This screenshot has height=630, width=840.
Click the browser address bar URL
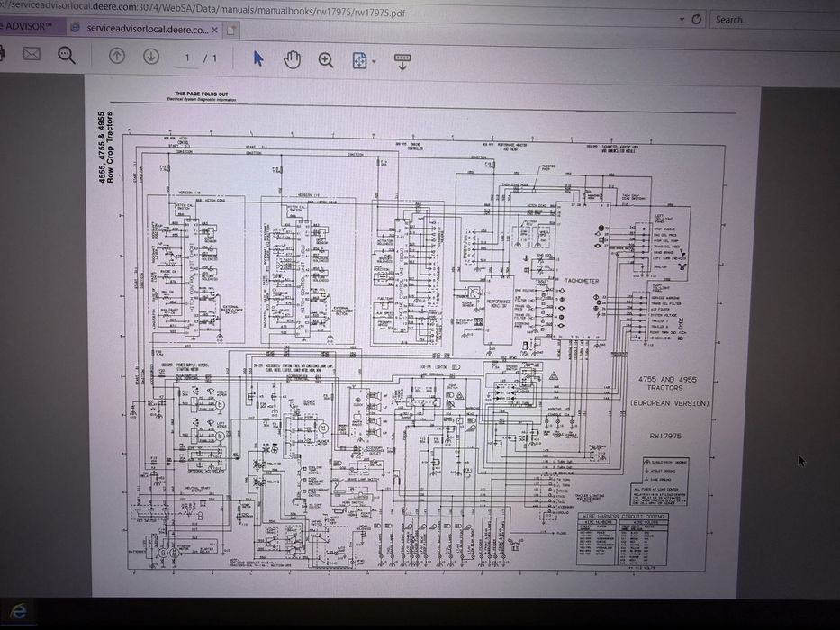click(x=203, y=10)
